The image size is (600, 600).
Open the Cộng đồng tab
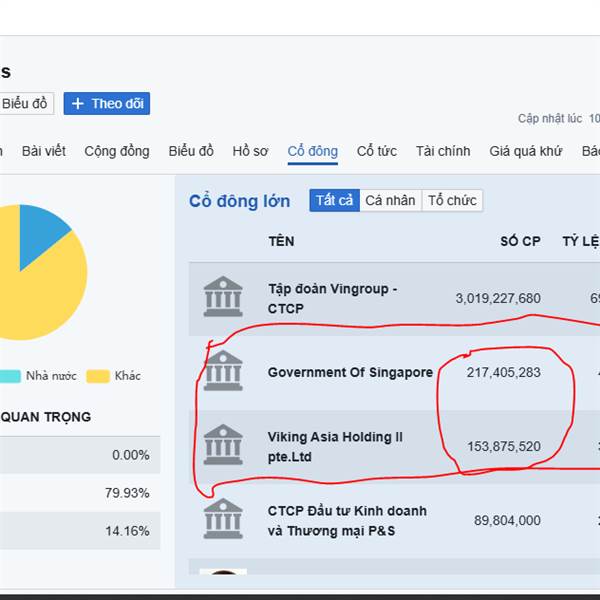[117, 151]
